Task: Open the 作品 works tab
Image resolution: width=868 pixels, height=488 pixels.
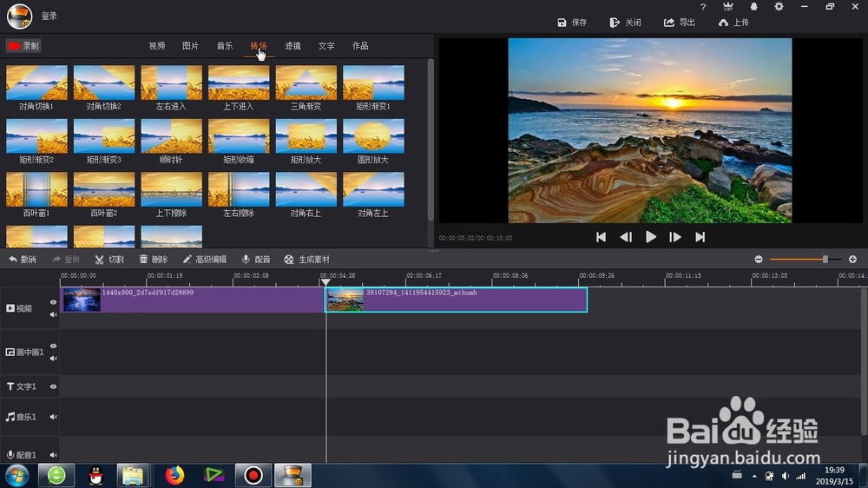Action: coord(360,46)
